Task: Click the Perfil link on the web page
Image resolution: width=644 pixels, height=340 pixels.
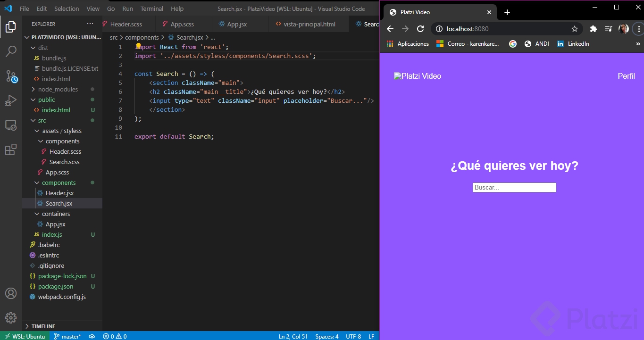Action: tap(626, 76)
